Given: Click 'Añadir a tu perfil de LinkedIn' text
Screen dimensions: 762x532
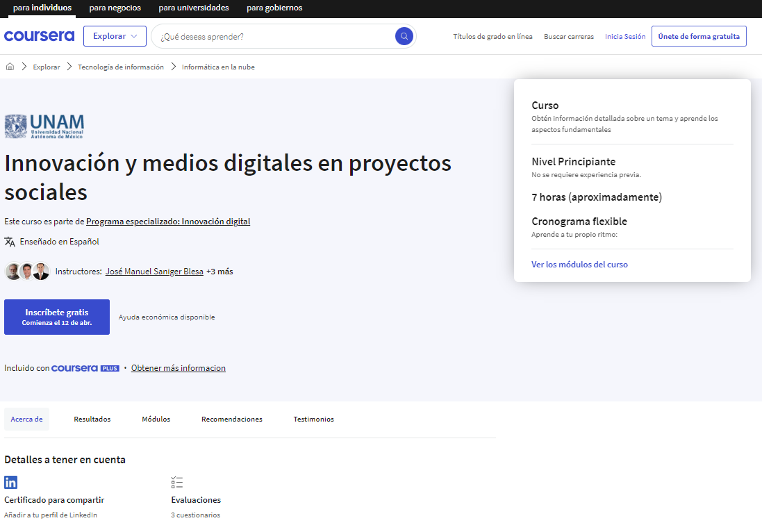Looking at the screenshot, I should pos(51,515).
